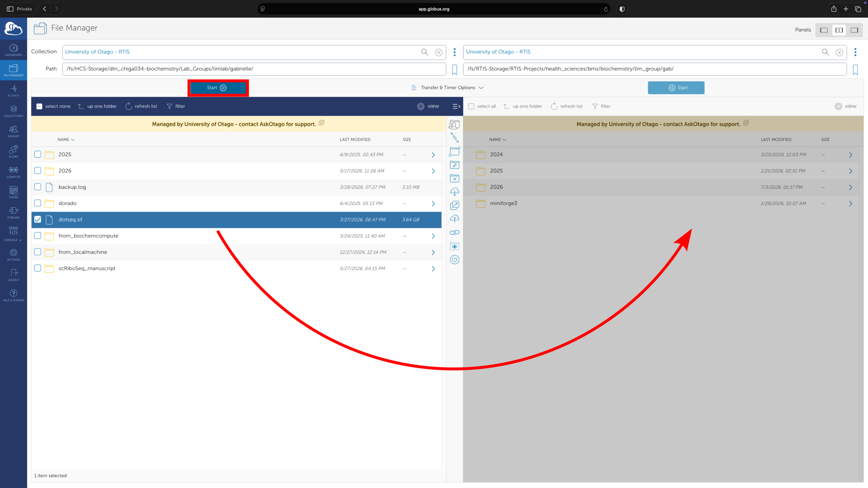Open the Globus logo home icon
The width and height of the screenshot is (868, 488).
pyautogui.click(x=13, y=29)
